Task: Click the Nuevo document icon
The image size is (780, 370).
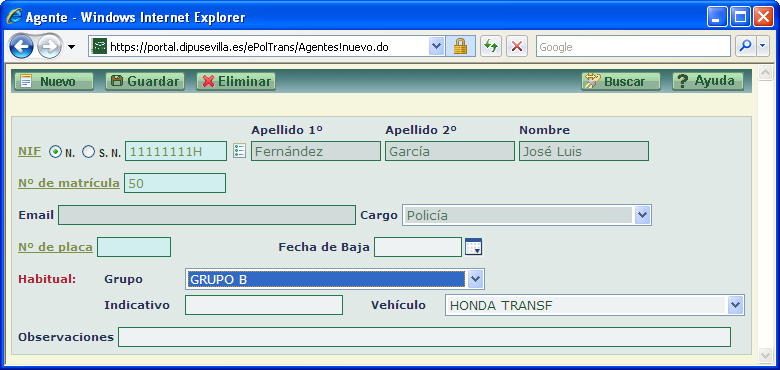Action: point(26,82)
